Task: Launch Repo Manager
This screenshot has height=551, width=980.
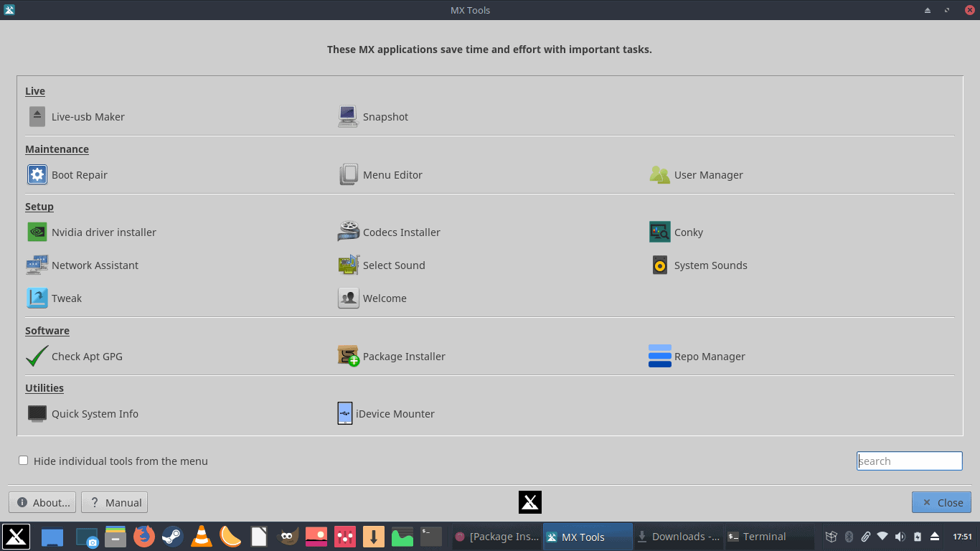Action: [x=697, y=356]
